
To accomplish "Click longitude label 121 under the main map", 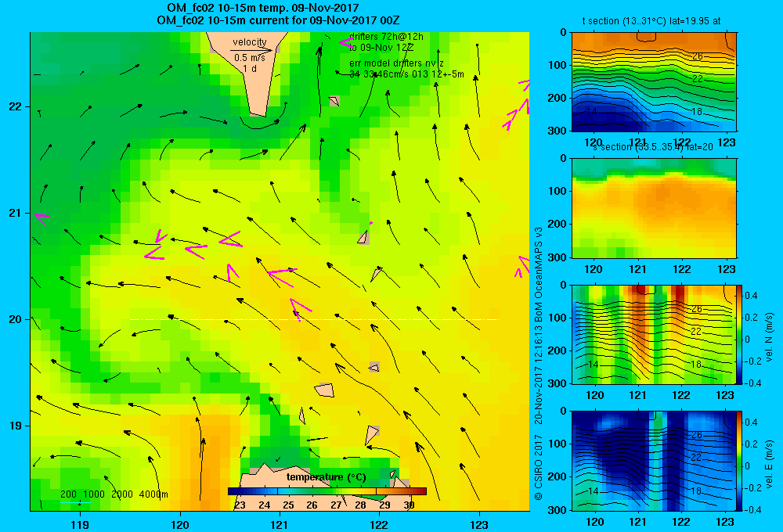I will click(280, 524).
